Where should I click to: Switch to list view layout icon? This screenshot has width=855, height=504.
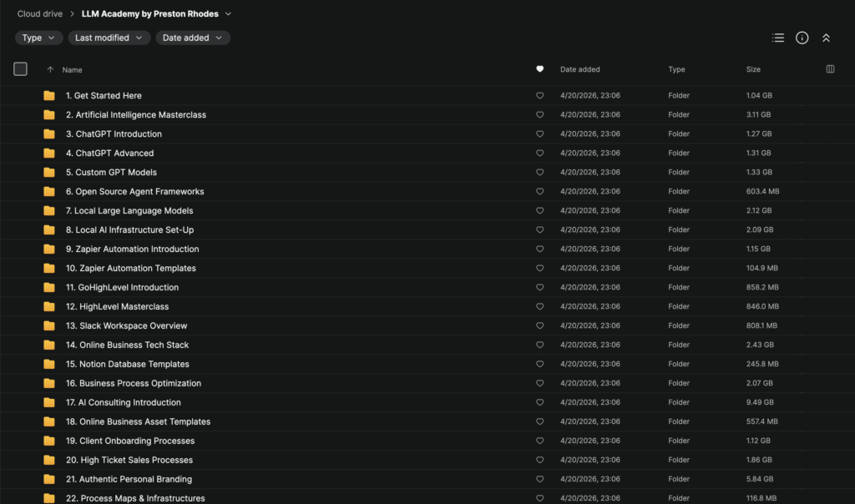[778, 38]
